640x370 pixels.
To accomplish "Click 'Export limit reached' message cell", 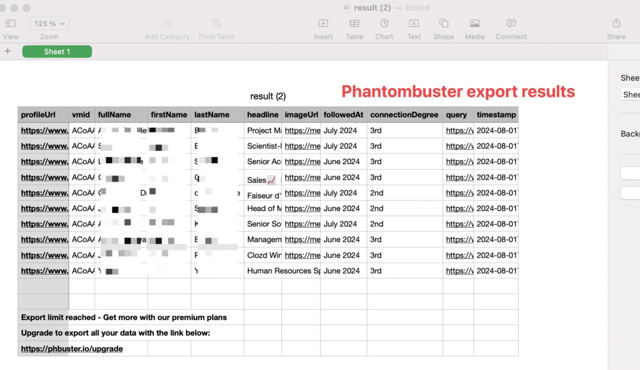I will tap(124, 317).
